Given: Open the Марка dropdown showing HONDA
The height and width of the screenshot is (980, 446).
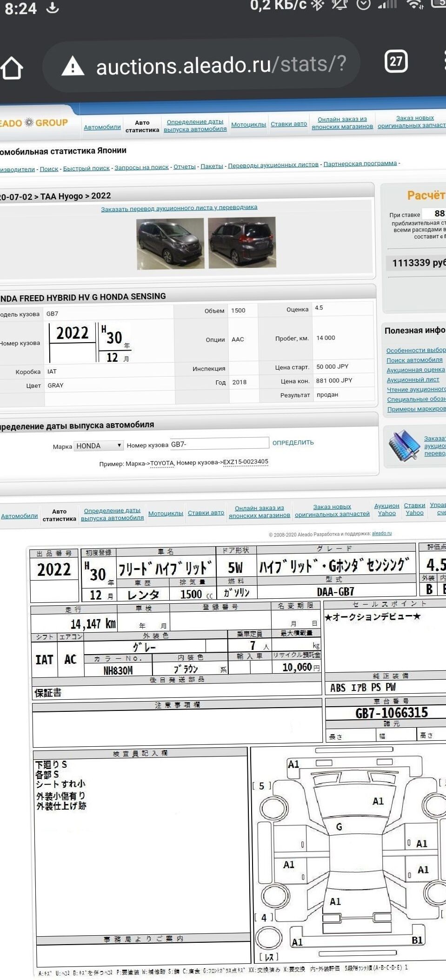Looking at the screenshot, I should click(x=99, y=446).
